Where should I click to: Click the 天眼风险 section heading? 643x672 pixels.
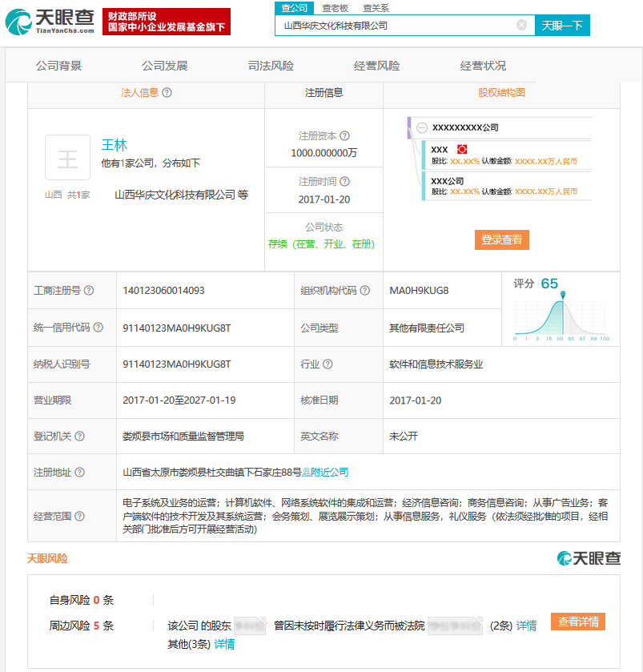[x=47, y=558]
